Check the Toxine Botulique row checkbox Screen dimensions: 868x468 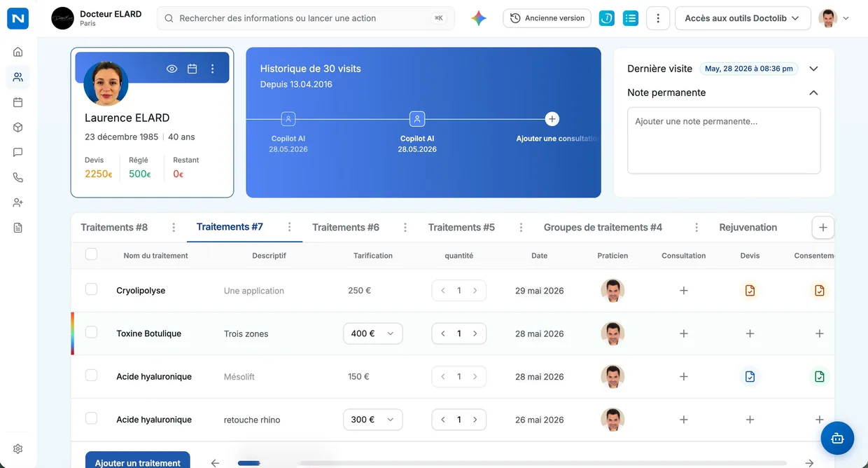pos(91,332)
